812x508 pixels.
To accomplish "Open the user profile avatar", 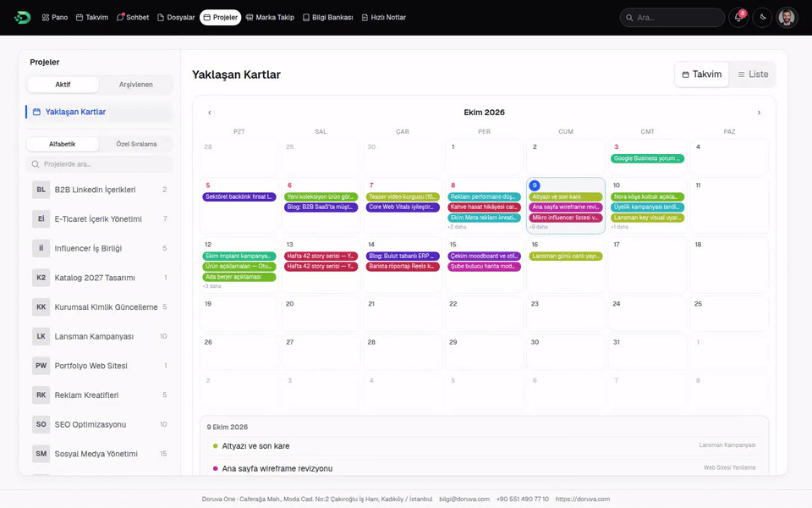I will click(x=787, y=18).
